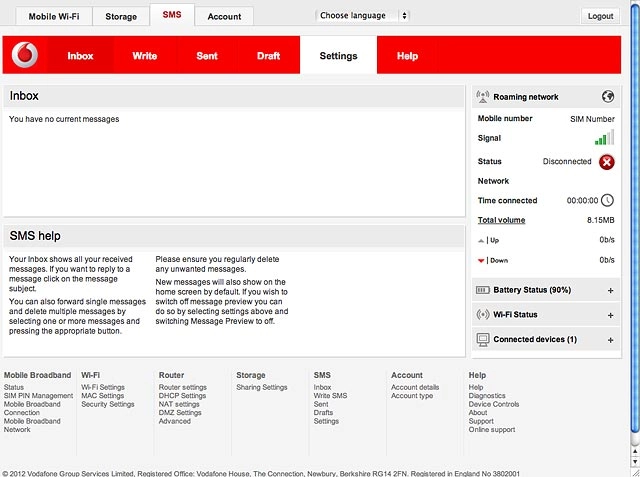Image resolution: width=640 pixels, height=477 pixels.
Task: Open Advanced link under Router
Action: [x=175, y=421]
